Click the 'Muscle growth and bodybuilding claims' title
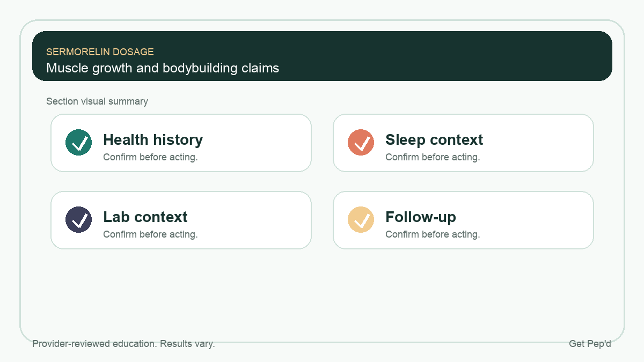The image size is (644, 362). (163, 68)
